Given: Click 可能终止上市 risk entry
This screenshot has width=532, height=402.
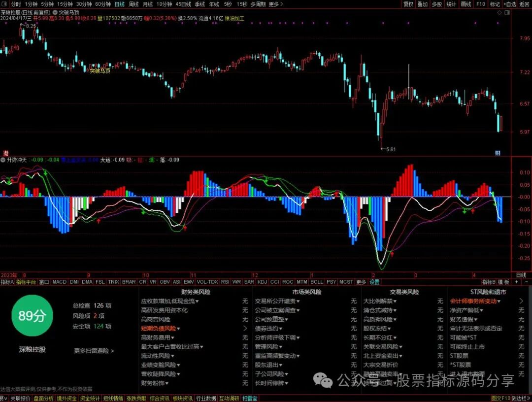Looking at the screenshot, I should (x=467, y=347).
